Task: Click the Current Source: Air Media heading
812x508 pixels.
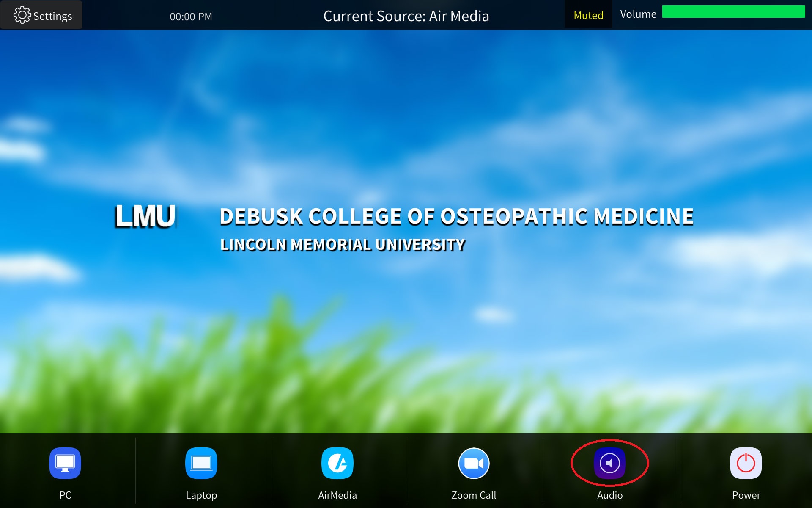Action: [x=406, y=16]
